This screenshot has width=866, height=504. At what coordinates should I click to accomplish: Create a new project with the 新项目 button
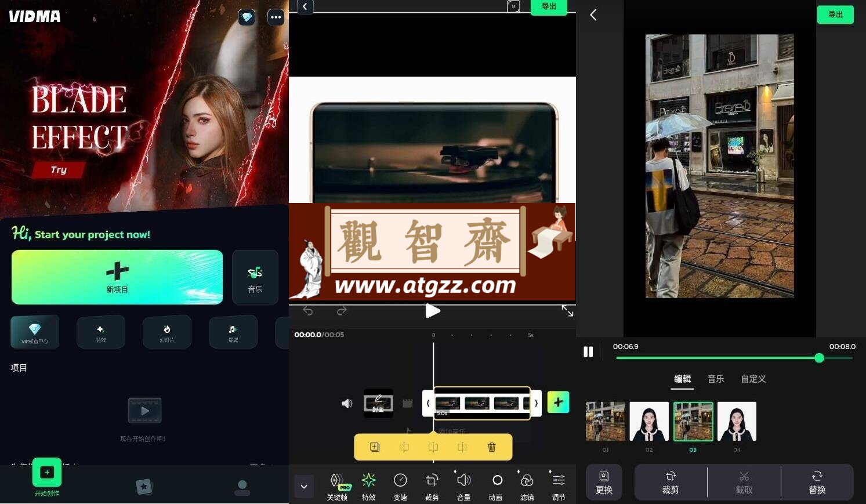[117, 277]
